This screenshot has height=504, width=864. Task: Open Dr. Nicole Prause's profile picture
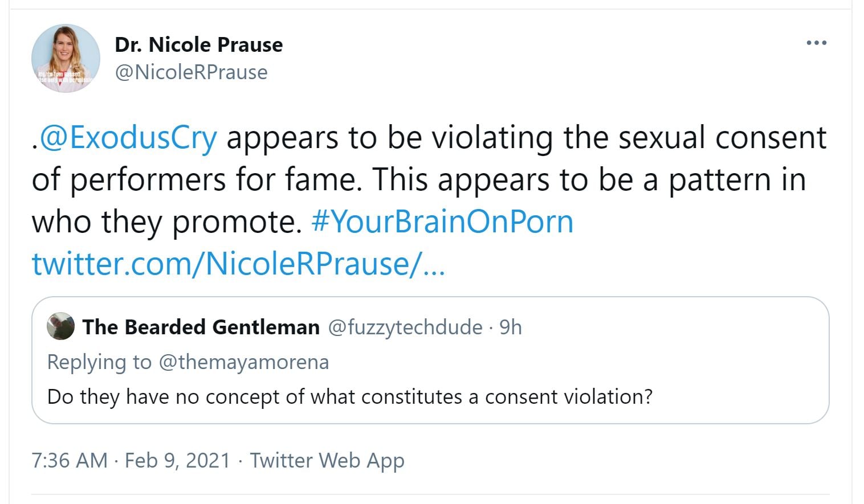[x=66, y=58]
